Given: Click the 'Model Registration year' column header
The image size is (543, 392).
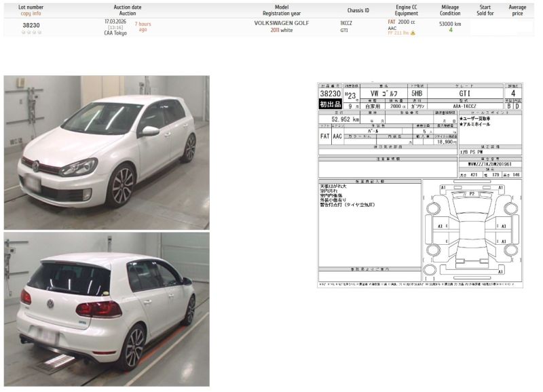Looking at the screenshot, I should tap(282, 10).
